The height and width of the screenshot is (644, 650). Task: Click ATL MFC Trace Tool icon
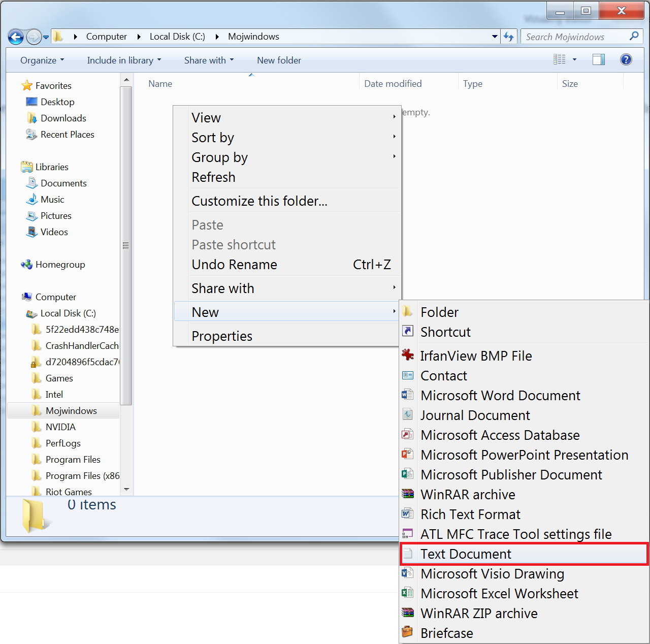(x=408, y=533)
